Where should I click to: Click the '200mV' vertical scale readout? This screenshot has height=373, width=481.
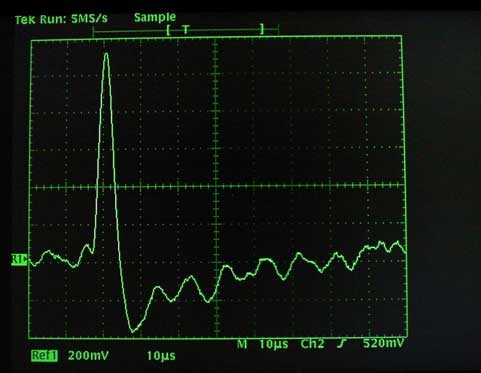[x=88, y=356]
